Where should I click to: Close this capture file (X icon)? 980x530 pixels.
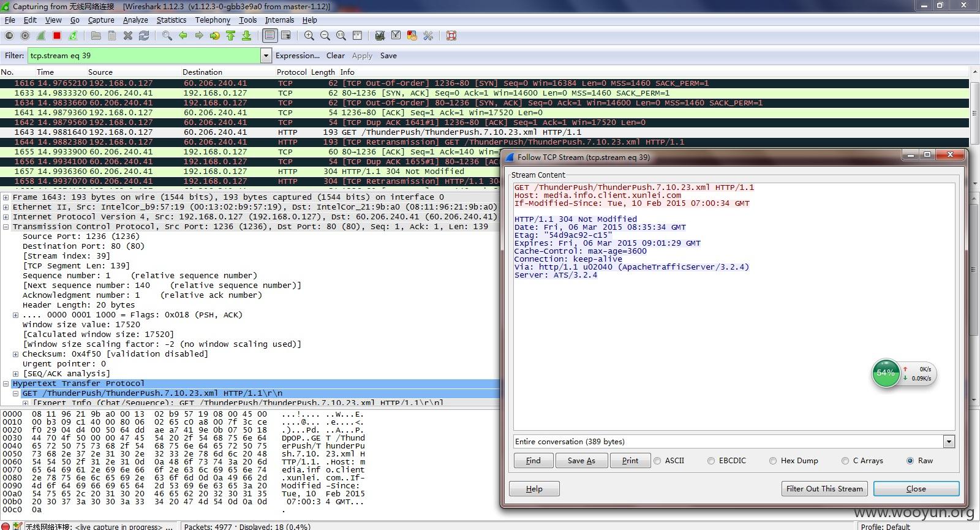(128, 36)
